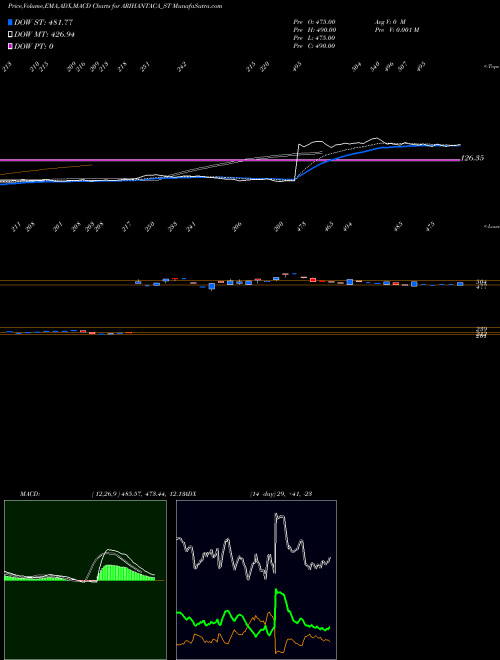This screenshot has height=660, width=500.
Task: Click the 'Pre O: 475.00' value
Action: point(314,22)
